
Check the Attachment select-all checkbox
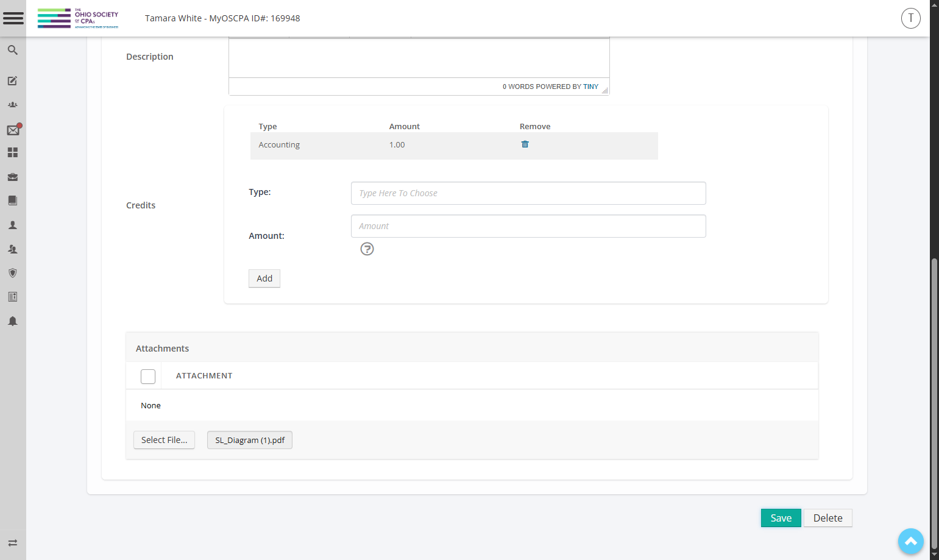click(x=148, y=377)
